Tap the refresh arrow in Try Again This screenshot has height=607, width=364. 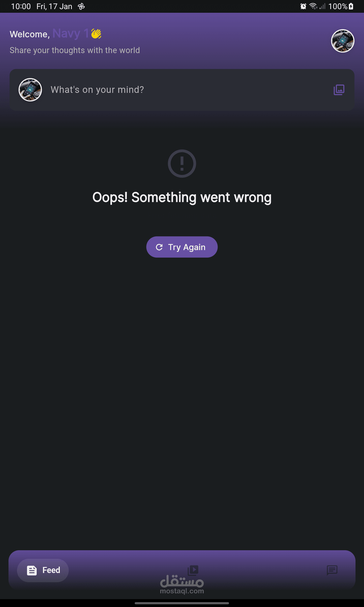coord(159,247)
